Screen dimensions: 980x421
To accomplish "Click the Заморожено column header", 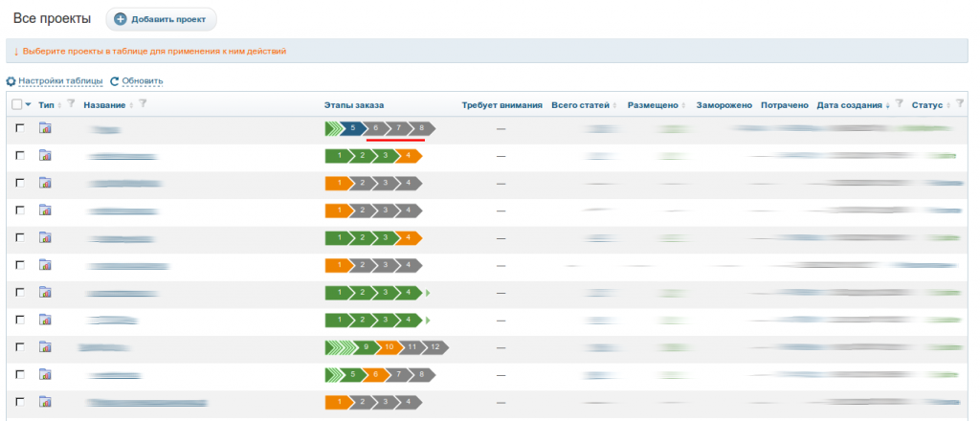I will tap(724, 105).
